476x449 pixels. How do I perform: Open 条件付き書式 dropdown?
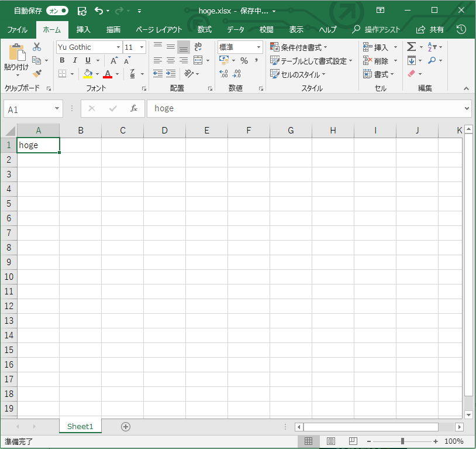299,47
